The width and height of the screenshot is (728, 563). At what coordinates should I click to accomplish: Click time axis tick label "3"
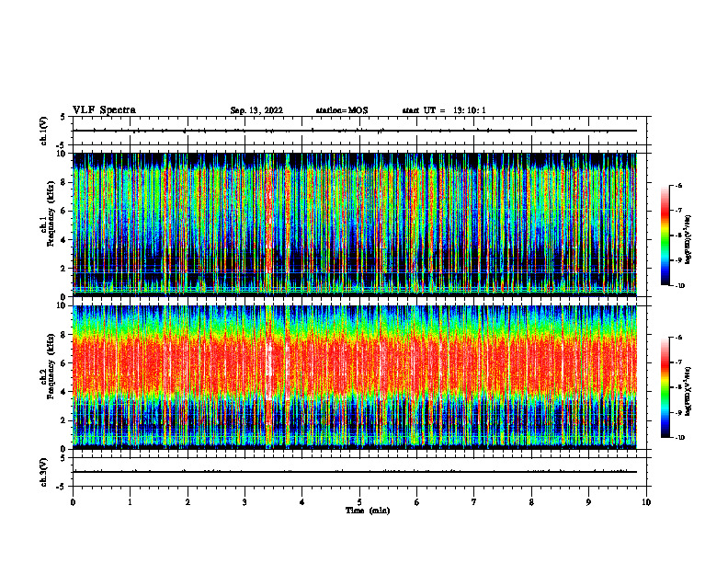(x=245, y=502)
